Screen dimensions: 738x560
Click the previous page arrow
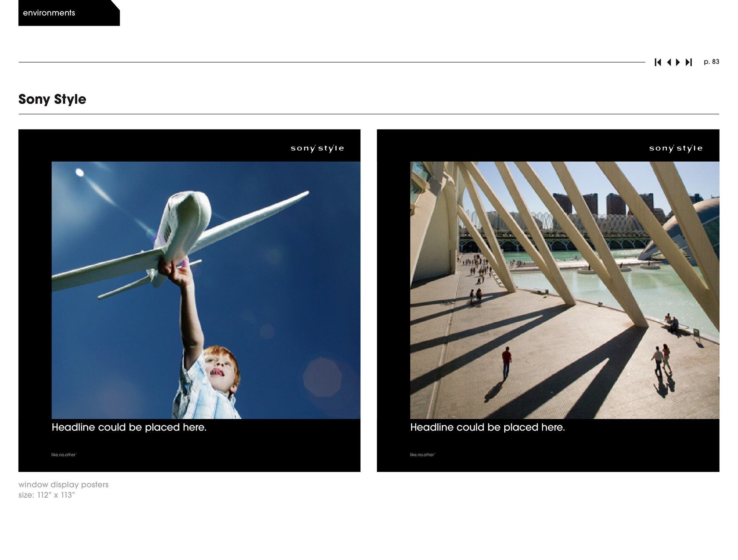tap(669, 62)
